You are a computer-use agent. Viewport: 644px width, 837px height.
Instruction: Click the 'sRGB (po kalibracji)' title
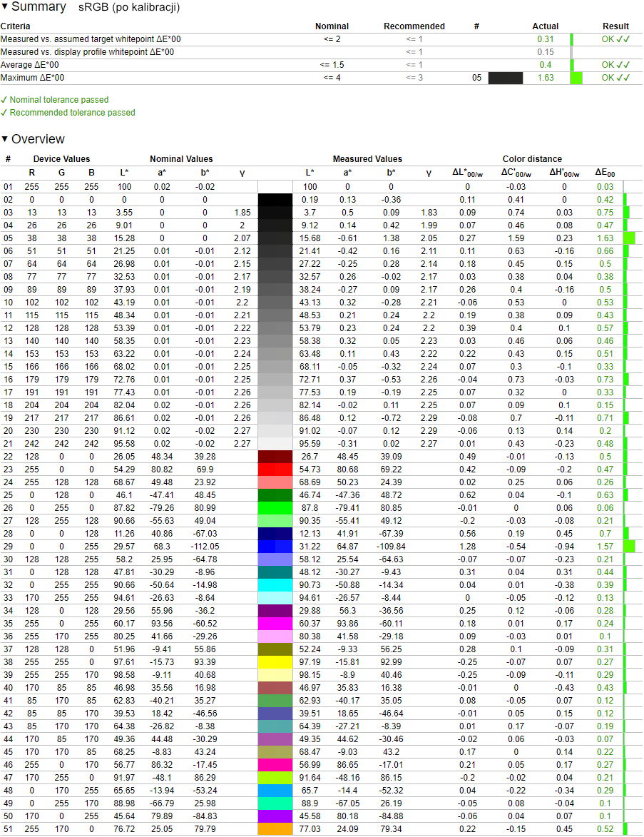click(x=129, y=7)
